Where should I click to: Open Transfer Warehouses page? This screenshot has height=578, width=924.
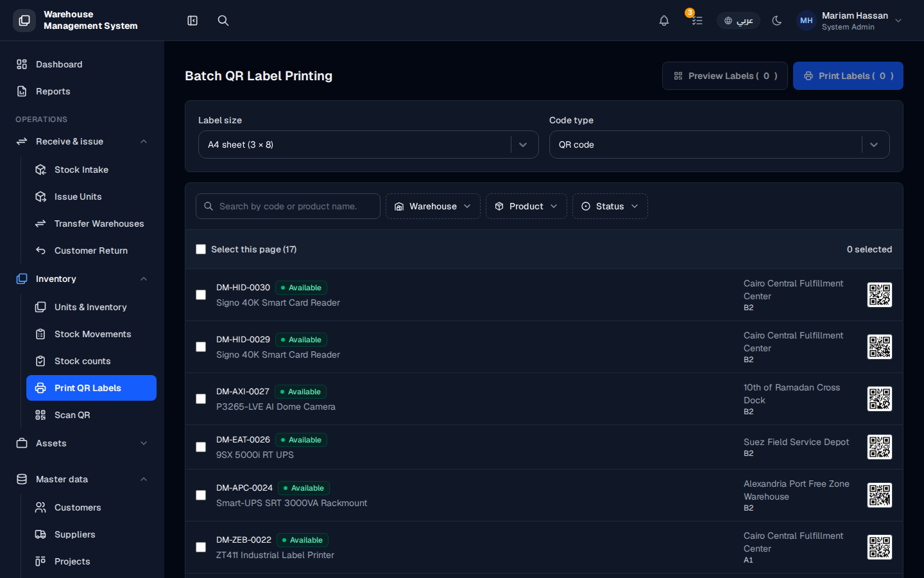tap(91, 223)
